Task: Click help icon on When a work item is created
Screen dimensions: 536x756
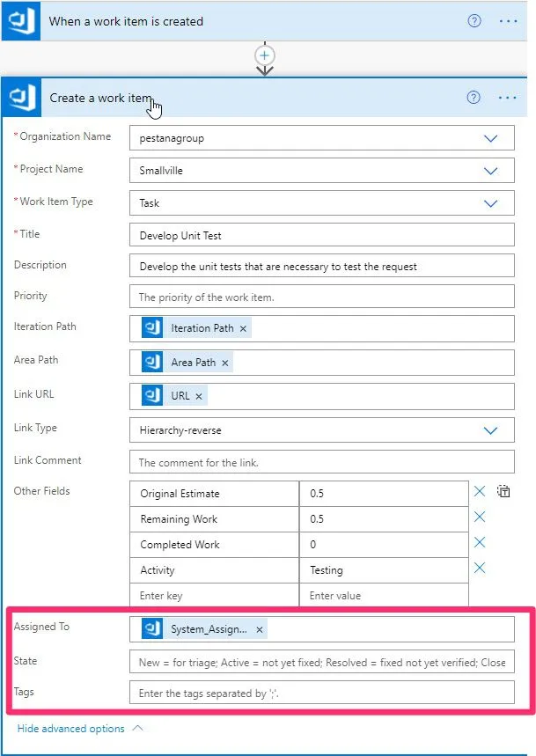Action: tap(474, 21)
